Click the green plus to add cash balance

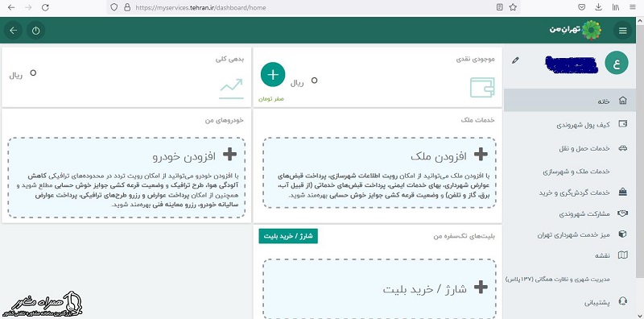273,74
